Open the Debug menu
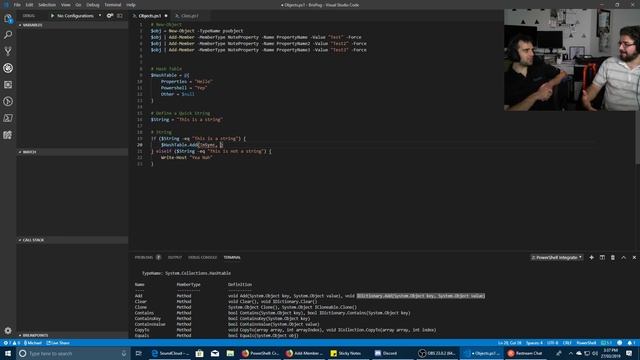Screen dimensions: 640x360 [x=93, y=5]
